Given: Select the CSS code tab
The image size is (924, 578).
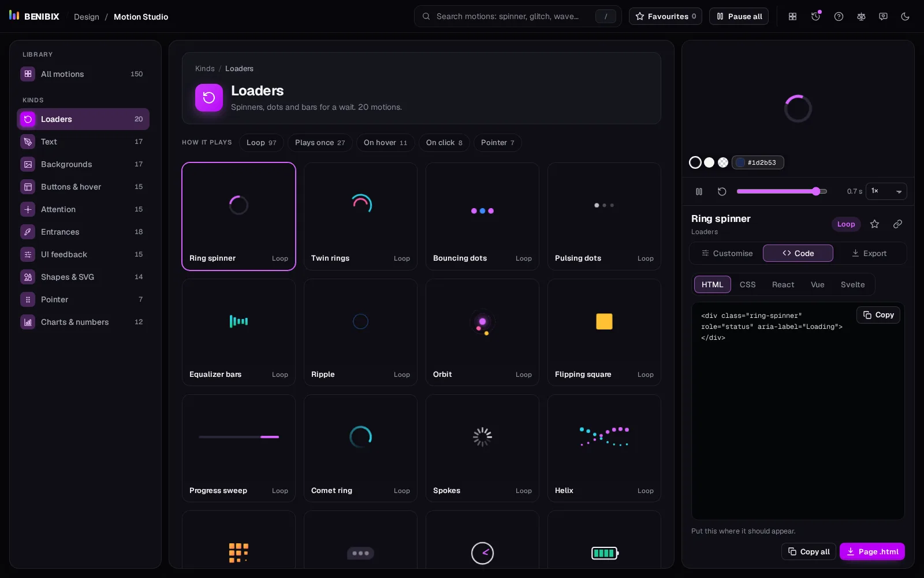Looking at the screenshot, I should pos(747,284).
